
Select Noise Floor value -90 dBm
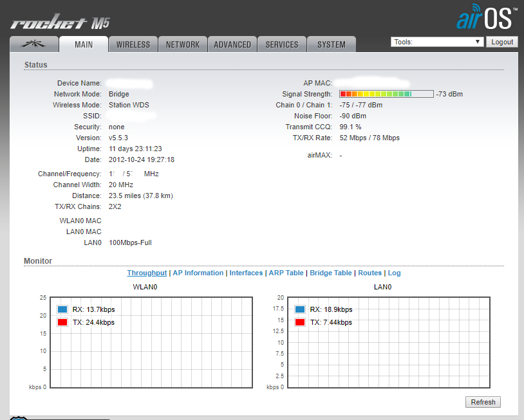coord(353,116)
